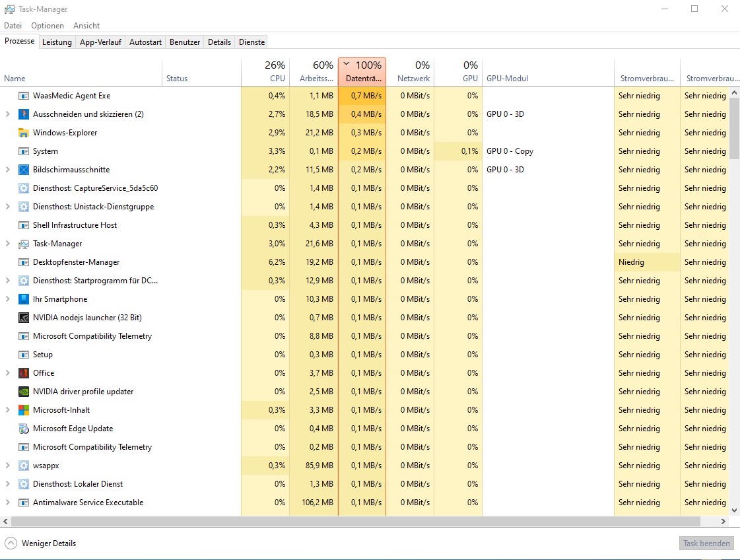
Task: Click the Office app icon
Action: [24, 373]
